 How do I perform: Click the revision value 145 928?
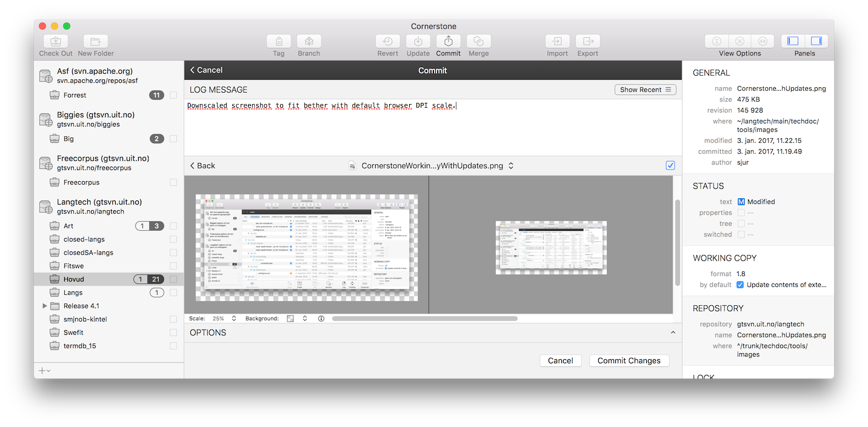point(750,110)
